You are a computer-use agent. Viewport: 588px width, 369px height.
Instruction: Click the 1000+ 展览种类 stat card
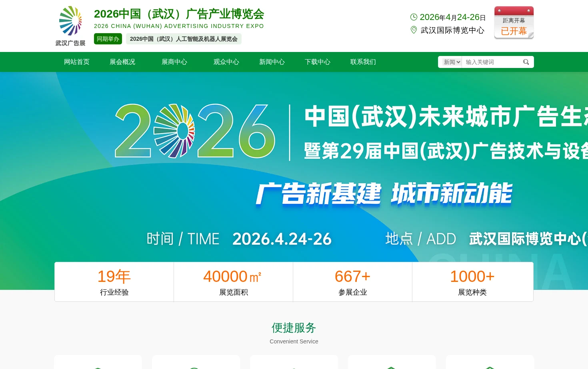[x=472, y=282]
